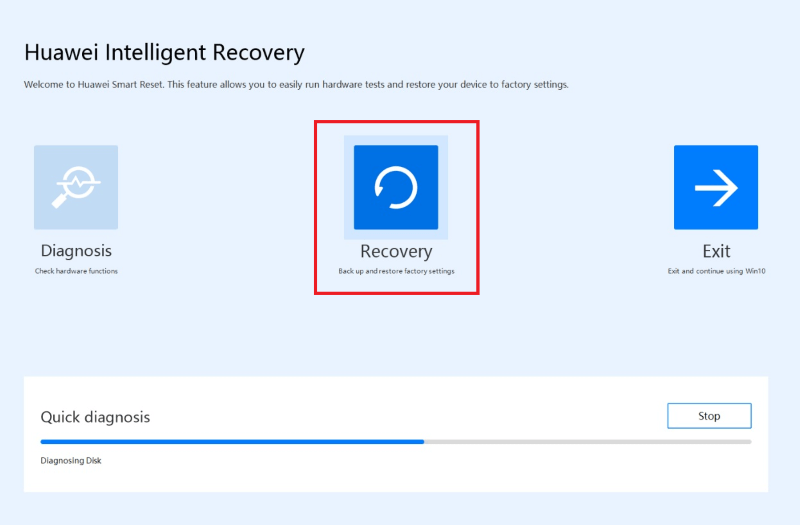Click the "Diagnosing Disk" status text
Screen dimensions: 800x525
pyautogui.click(x=71, y=461)
